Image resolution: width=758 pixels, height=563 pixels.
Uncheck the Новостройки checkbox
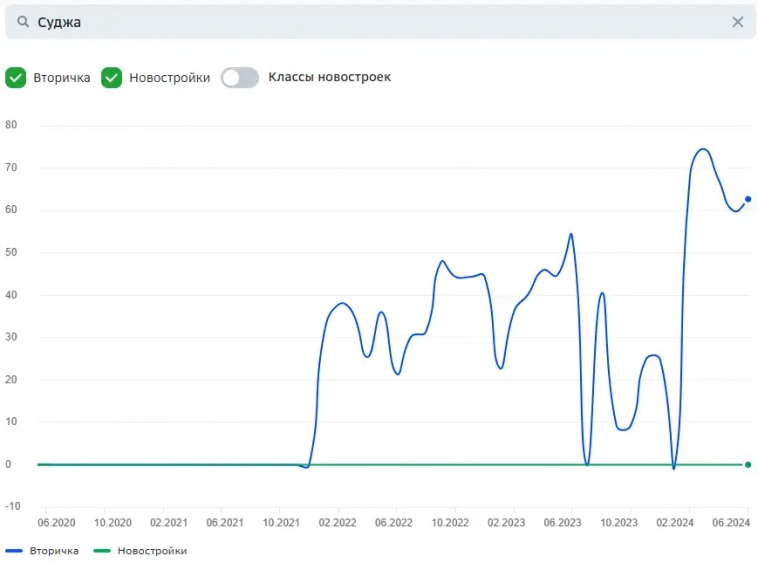point(112,78)
